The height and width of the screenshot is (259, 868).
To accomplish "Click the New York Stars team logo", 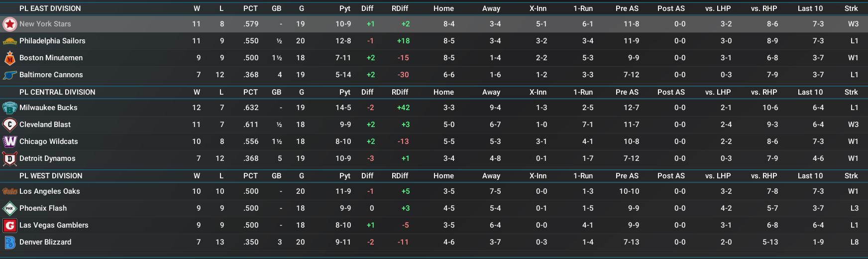I will tap(9, 24).
